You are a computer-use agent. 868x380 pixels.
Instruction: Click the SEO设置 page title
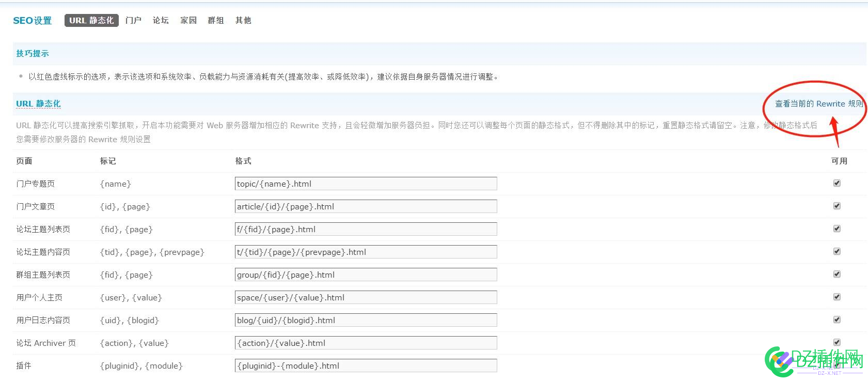[x=33, y=20]
